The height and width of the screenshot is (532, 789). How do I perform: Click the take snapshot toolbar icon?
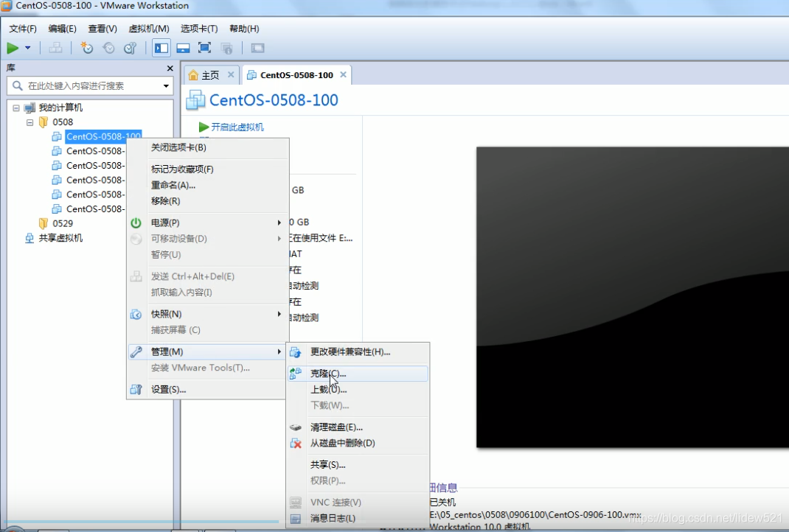pos(87,49)
